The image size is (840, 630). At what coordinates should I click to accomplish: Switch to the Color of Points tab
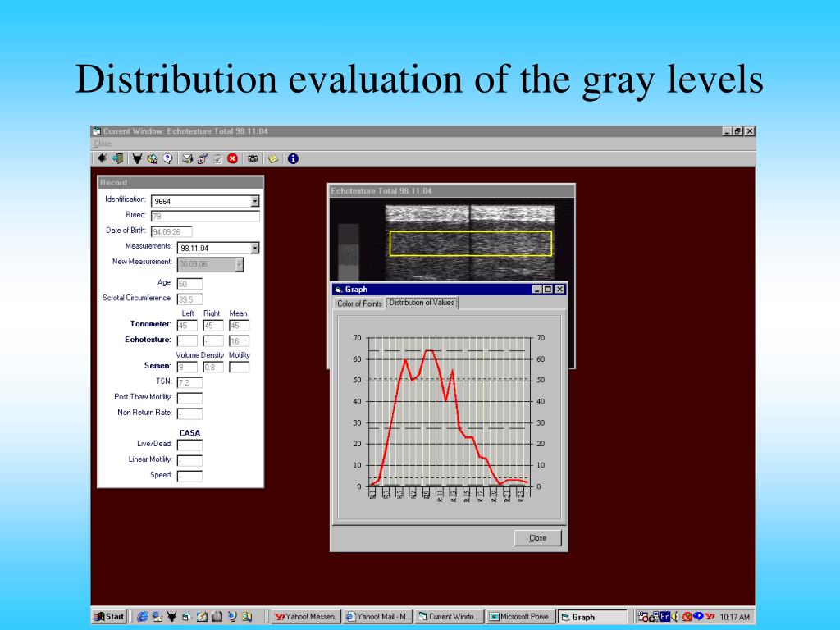coord(359,304)
